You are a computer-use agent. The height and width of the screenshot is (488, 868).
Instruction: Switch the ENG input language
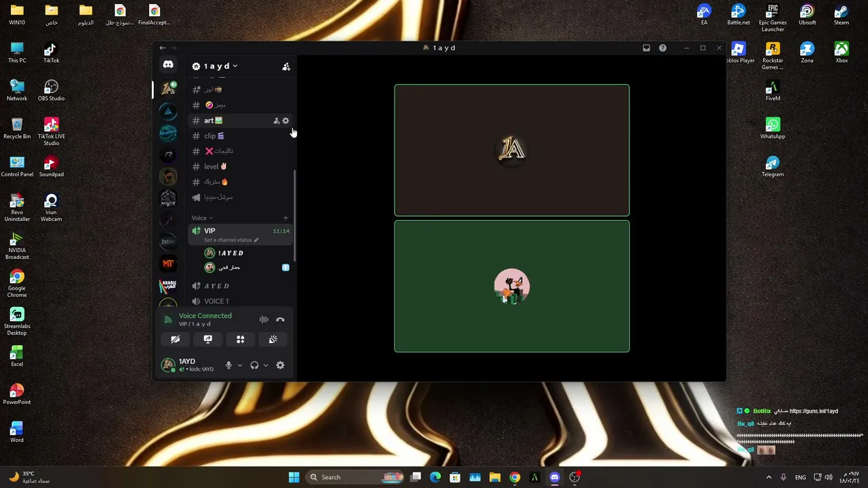point(800,477)
